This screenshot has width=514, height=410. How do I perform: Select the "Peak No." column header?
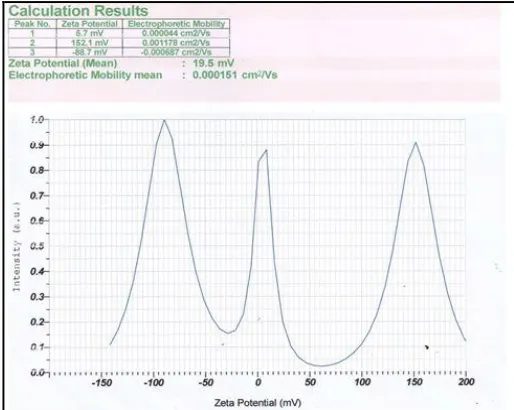(32, 24)
